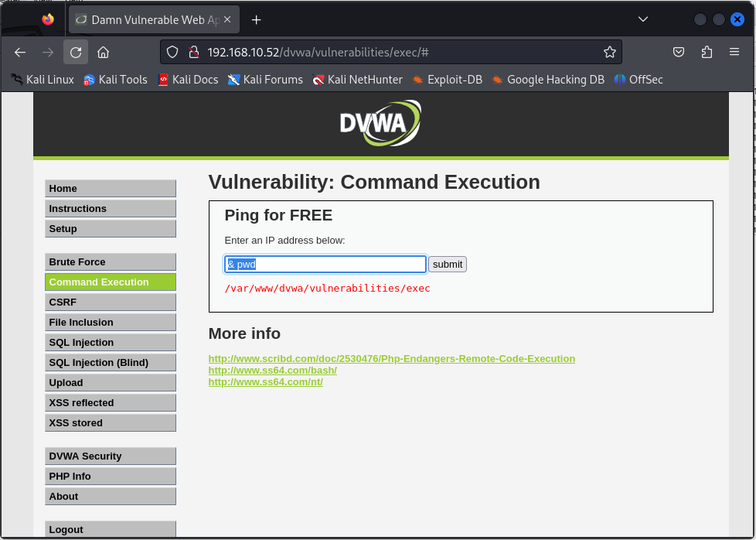Image resolution: width=756 pixels, height=540 pixels.
Task: Open the File Inclusion page
Action: [111, 323]
